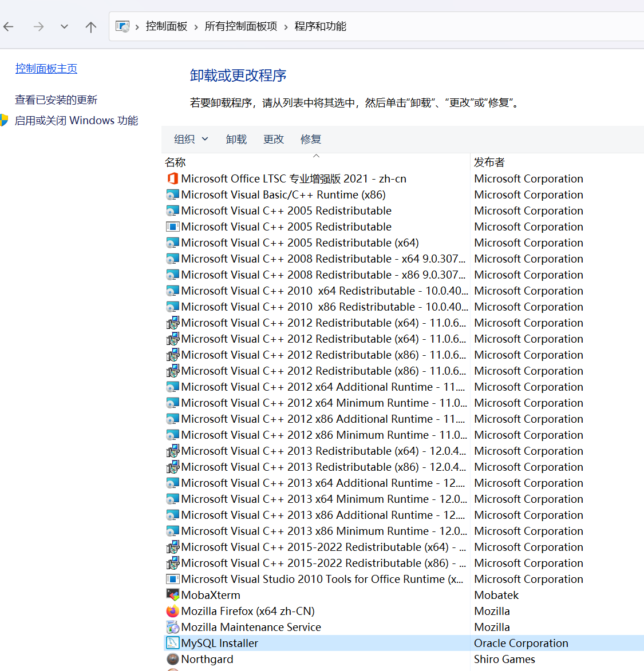Screen dimensions: 644x671
Task: Click Shiro Games publisher cell
Action: pyautogui.click(x=504, y=660)
